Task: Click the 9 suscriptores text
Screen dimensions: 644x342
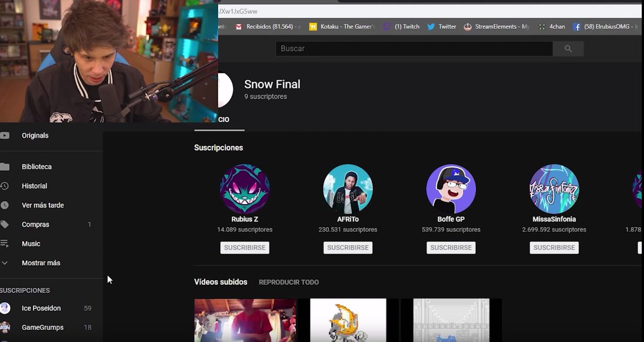Action: (266, 97)
